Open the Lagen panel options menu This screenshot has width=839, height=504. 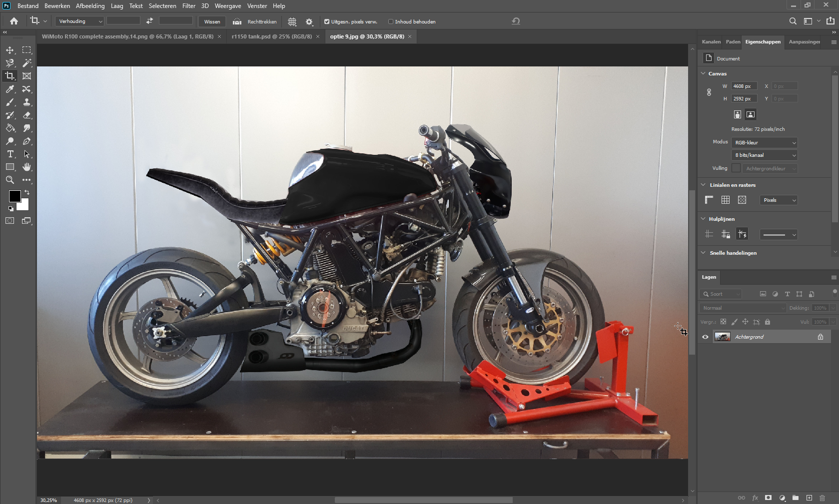point(834,277)
